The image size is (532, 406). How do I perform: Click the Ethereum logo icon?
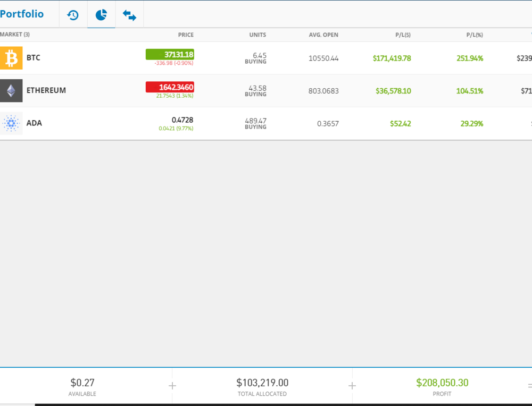pyautogui.click(x=11, y=90)
